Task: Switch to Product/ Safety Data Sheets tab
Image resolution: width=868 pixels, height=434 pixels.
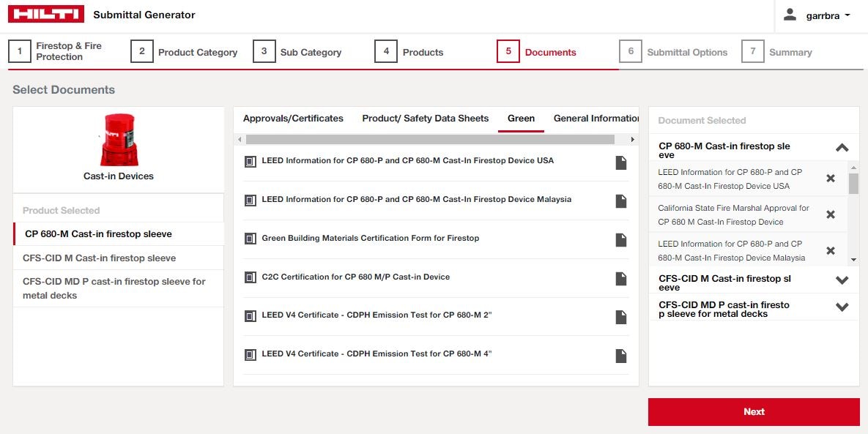Action: point(425,119)
